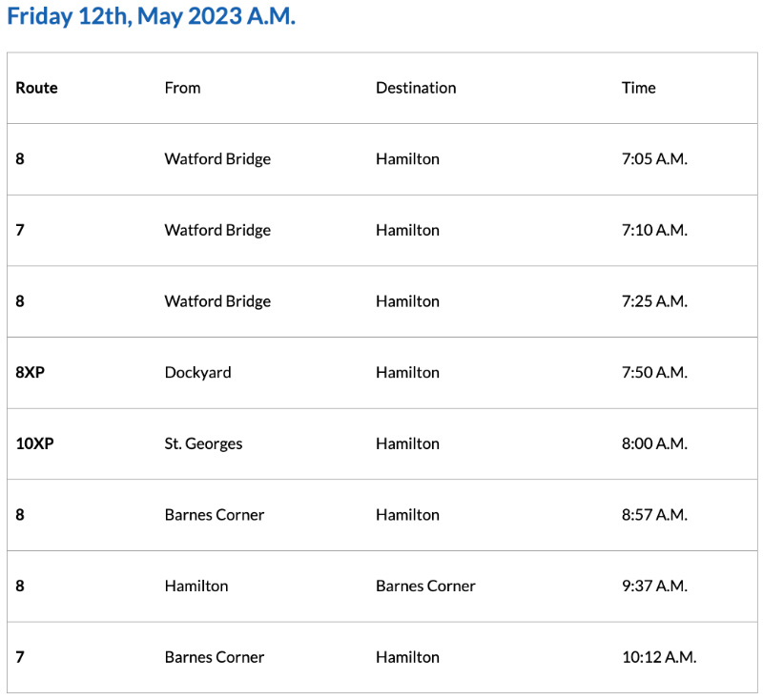The width and height of the screenshot is (763, 700).
Task: Click the Dockyard origin cell
Action: point(197,373)
